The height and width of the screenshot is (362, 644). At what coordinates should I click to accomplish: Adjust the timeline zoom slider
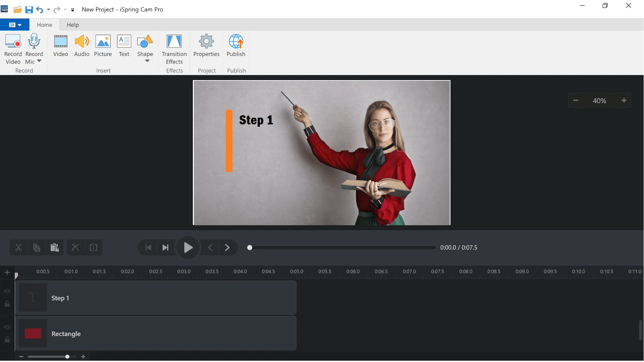pos(67,356)
